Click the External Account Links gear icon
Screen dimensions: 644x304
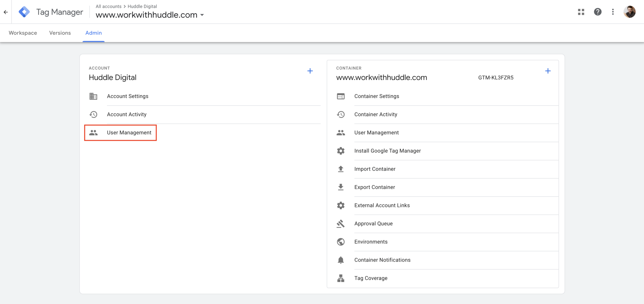tap(341, 205)
